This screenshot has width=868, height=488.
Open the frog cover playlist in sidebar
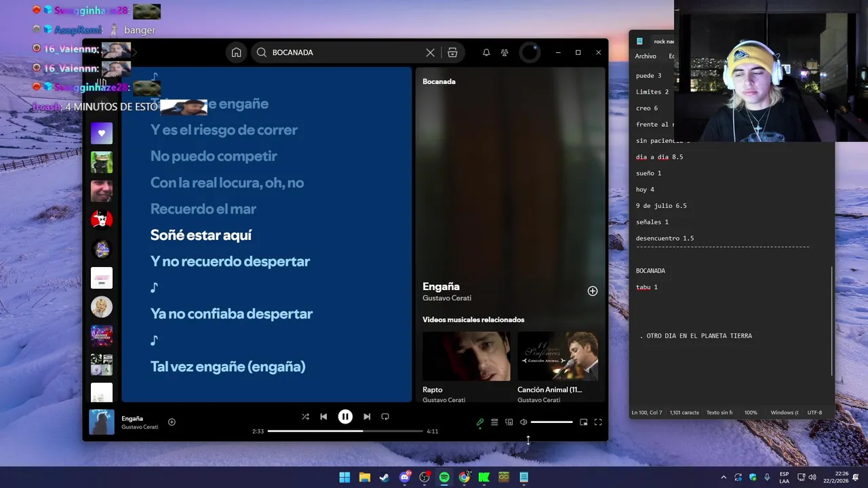102,163
